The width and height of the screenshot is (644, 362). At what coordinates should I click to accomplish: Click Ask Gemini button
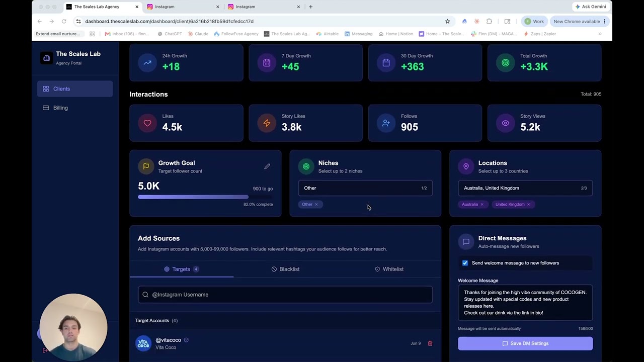pyautogui.click(x=591, y=7)
